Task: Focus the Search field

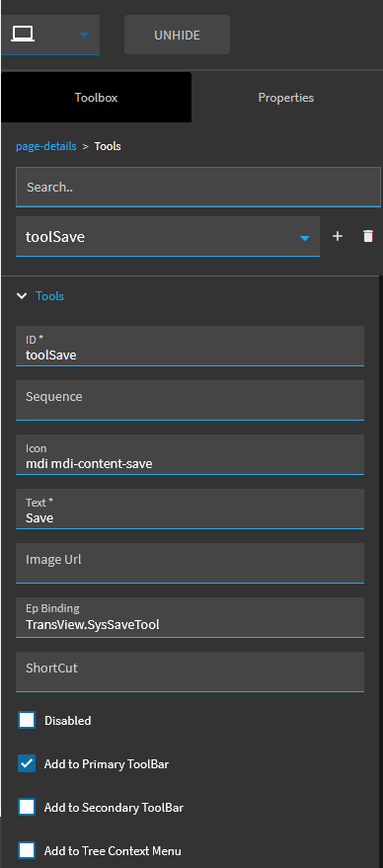Action: [198, 187]
